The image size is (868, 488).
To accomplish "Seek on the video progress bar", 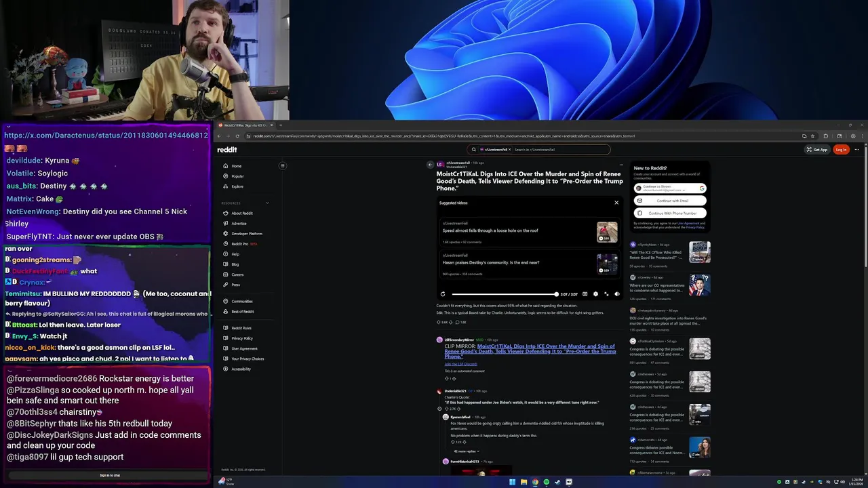I will [x=505, y=294].
